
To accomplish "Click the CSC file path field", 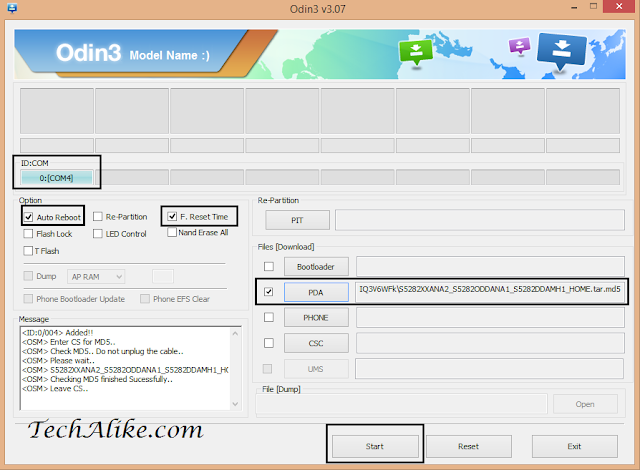I will click(x=490, y=343).
